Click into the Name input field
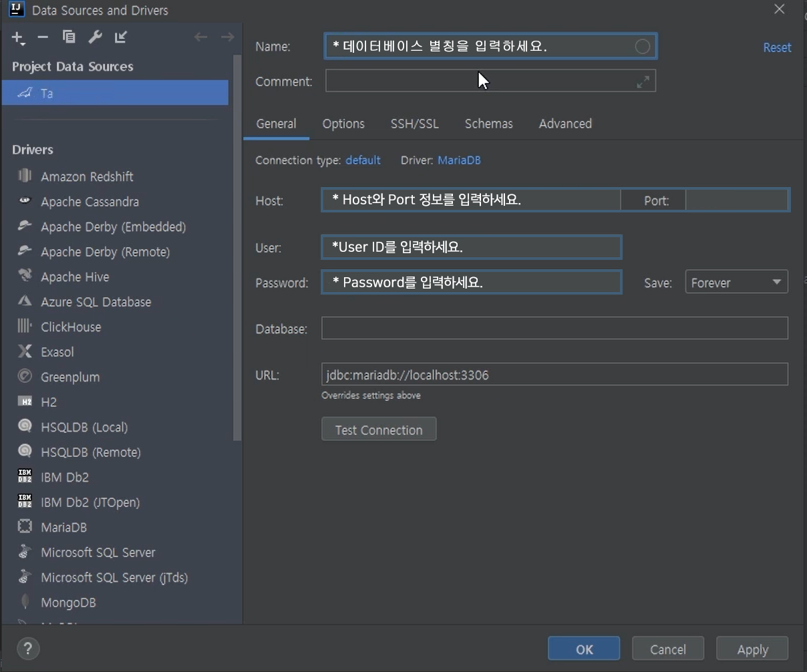The width and height of the screenshot is (807, 672). (490, 46)
